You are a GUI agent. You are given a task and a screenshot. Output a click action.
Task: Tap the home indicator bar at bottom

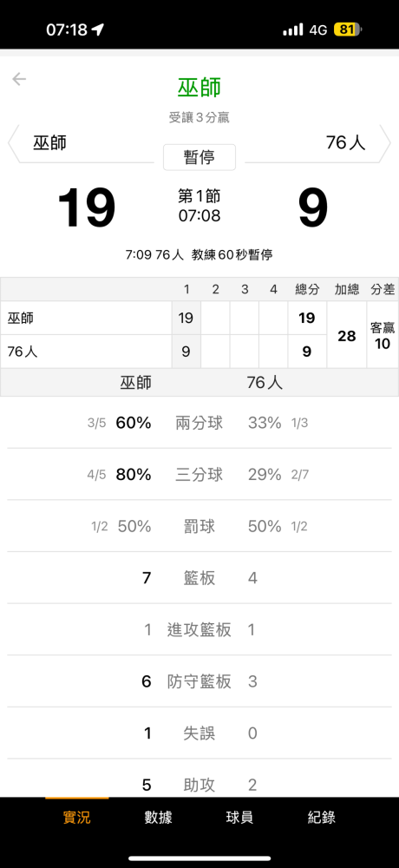(x=199, y=858)
